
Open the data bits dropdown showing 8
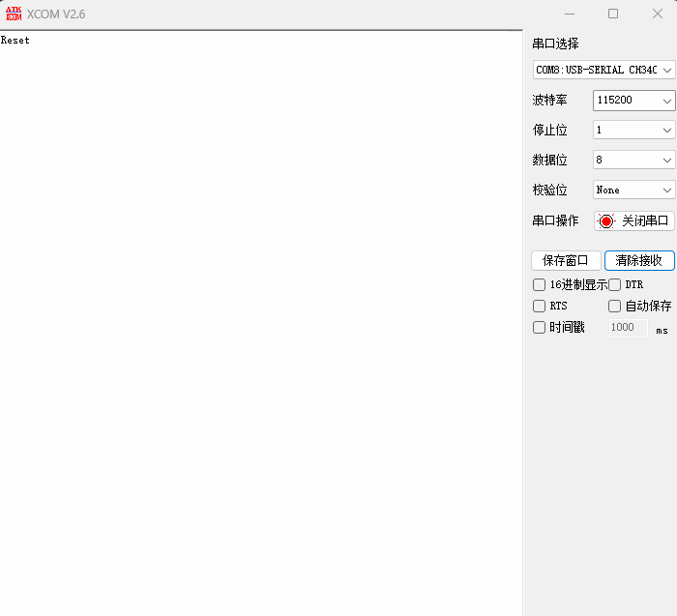pos(633,160)
